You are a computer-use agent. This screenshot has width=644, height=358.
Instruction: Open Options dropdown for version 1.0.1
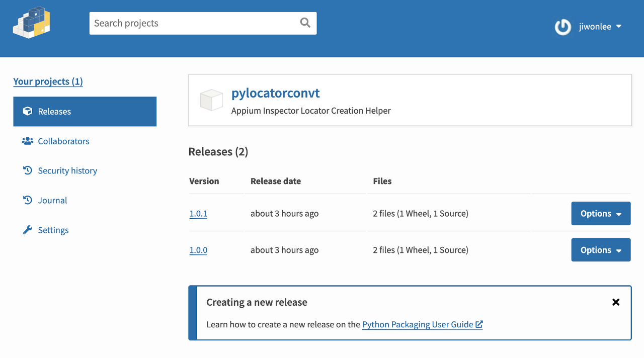tap(601, 214)
